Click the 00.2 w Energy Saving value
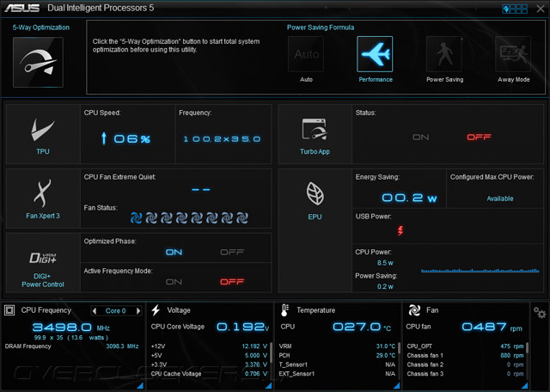Screen dimensions: 550x392 [x=409, y=198]
